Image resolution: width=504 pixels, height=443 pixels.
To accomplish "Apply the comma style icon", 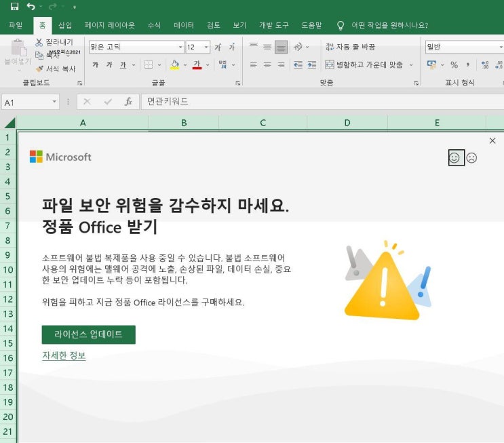I will click(x=467, y=64).
